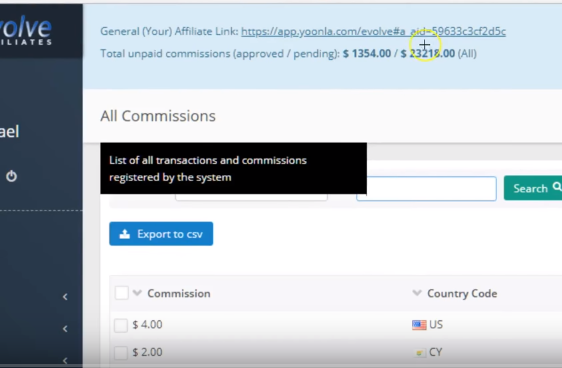Click the CY country code text
This screenshot has width=562, height=368.
pyautogui.click(x=435, y=352)
